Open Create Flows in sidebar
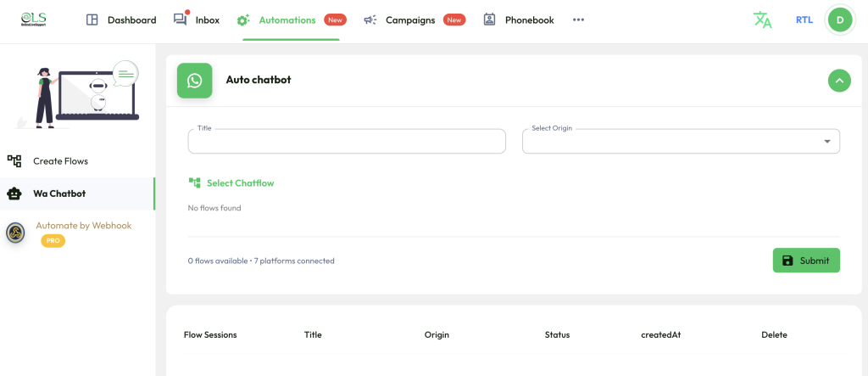Image resolution: width=868 pixels, height=376 pixels. tap(77, 161)
